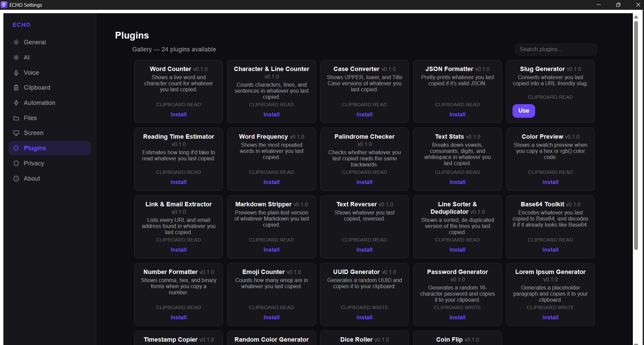Click the Text Stats plugin title

449,137
